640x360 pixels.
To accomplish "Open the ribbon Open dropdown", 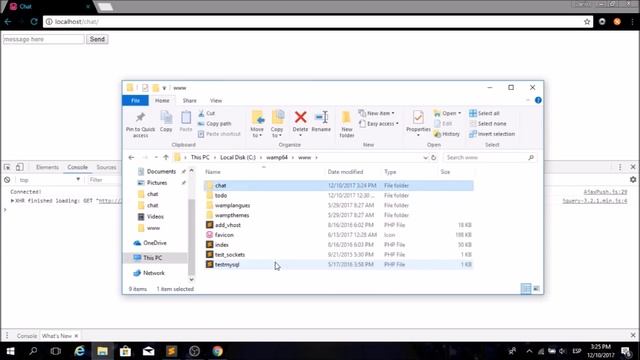I will point(447,113).
